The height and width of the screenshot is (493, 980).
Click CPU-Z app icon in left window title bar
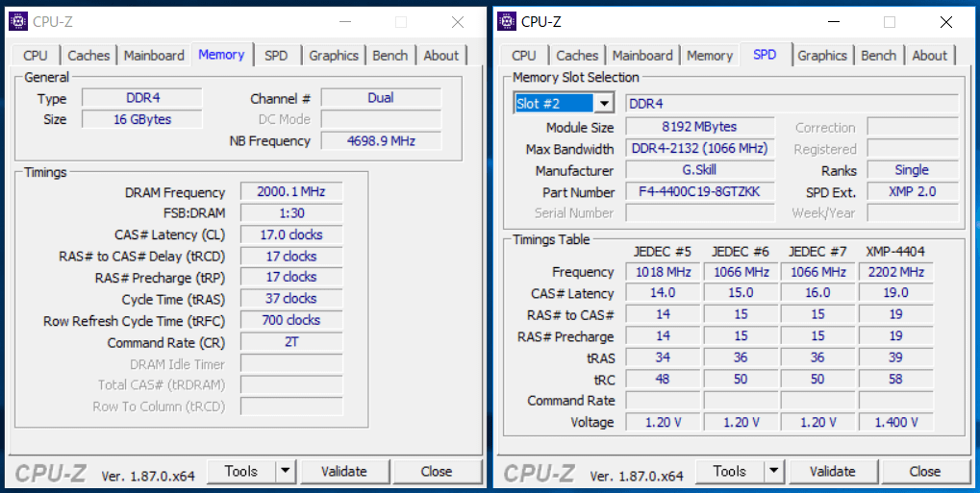[18, 22]
